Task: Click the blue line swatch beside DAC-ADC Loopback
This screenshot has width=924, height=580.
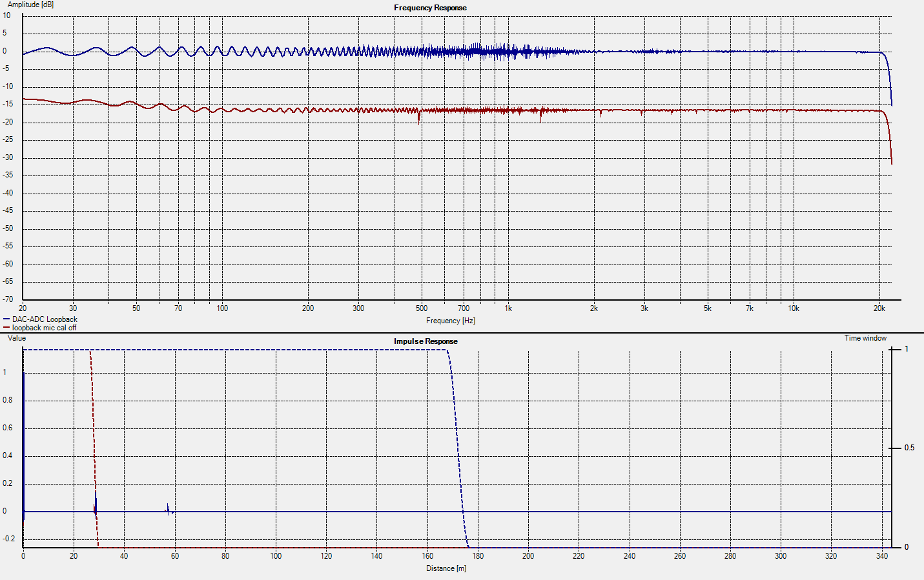Action: click(6, 319)
